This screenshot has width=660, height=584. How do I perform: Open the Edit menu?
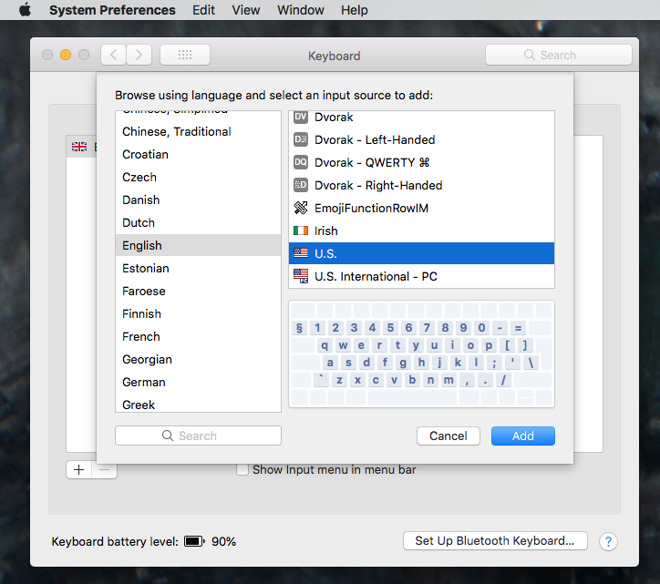click(x=203, y=10)
